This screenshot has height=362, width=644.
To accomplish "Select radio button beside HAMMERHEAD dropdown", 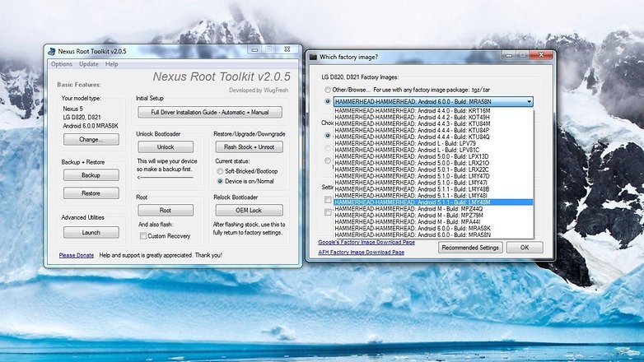I will pos(327,101).
